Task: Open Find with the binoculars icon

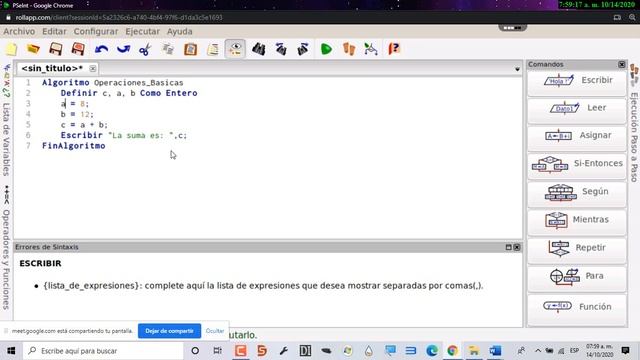Action: point(258,49)
